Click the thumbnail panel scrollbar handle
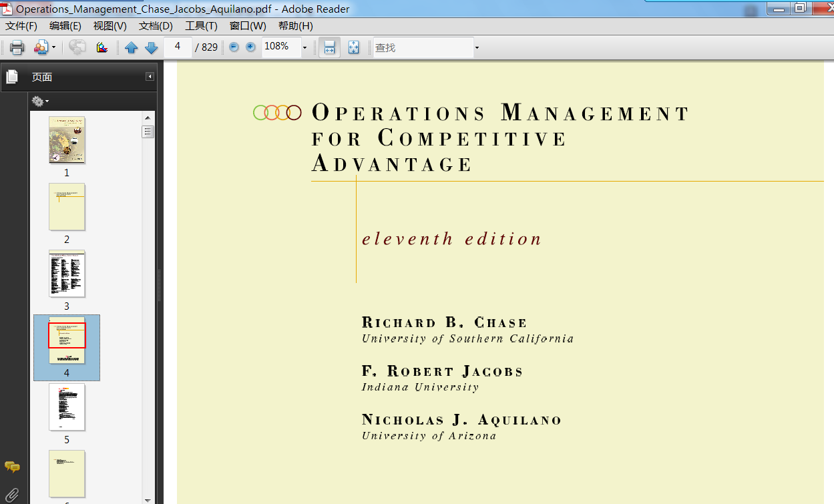834x504 pixels. [148, 132]
